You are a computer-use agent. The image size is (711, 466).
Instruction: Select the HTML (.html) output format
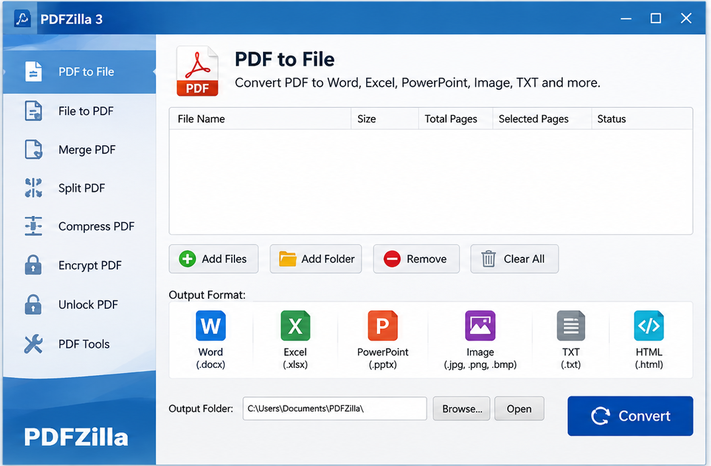coord(649,340)
